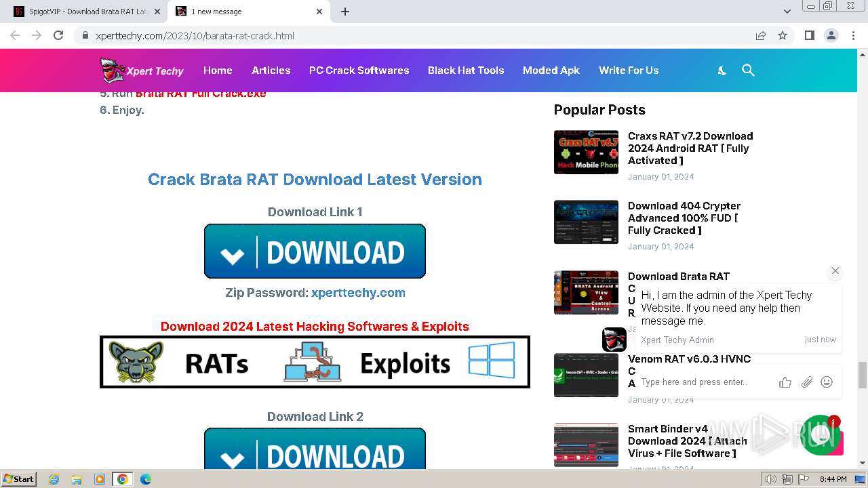Viewport: 868px width, 488px height.
Task: Reload the current page
Action: 58,35
